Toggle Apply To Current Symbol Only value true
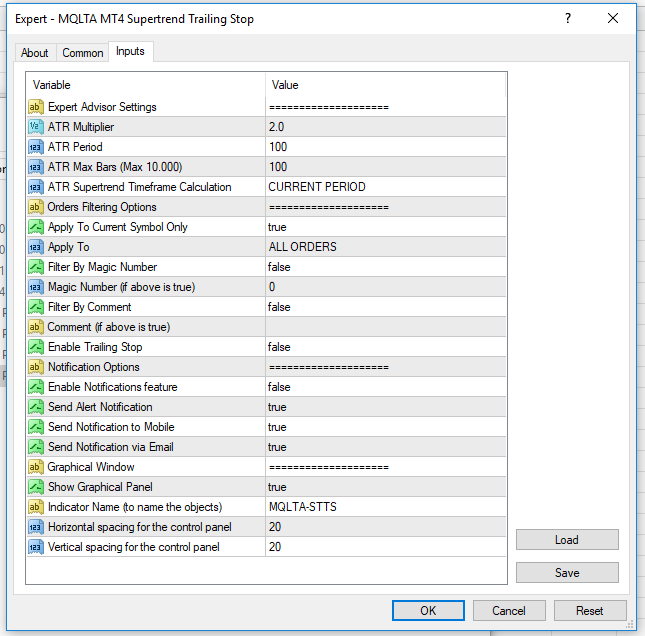645x636 pixels. coord(386,227)
